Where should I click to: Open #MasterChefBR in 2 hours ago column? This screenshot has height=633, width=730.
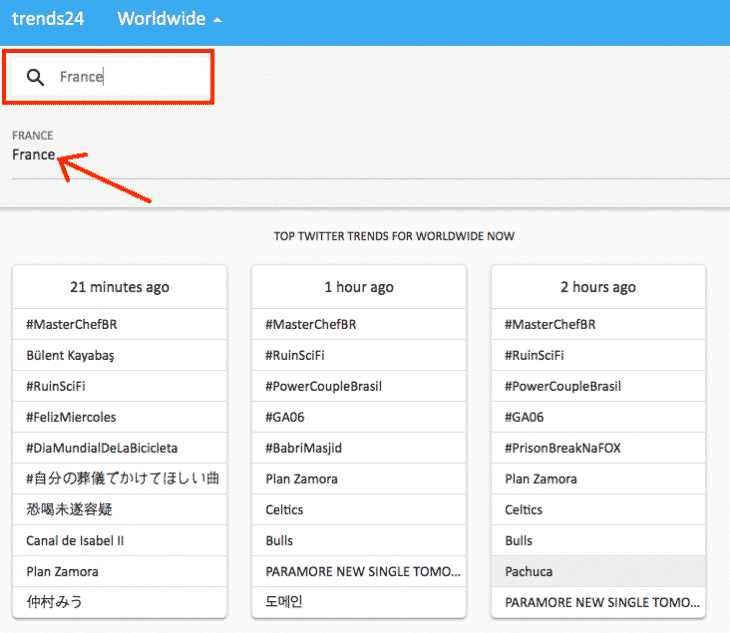[x=550, y=324]
